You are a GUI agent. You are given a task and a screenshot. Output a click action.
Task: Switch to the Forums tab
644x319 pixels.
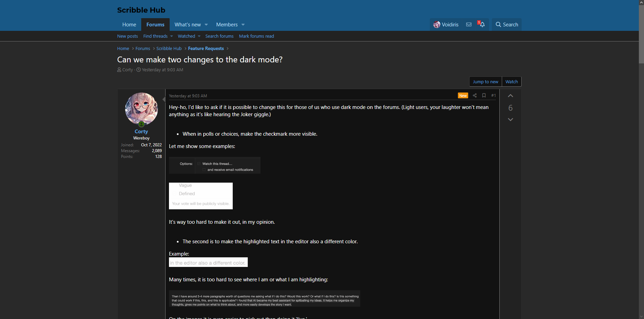(155, 25)
